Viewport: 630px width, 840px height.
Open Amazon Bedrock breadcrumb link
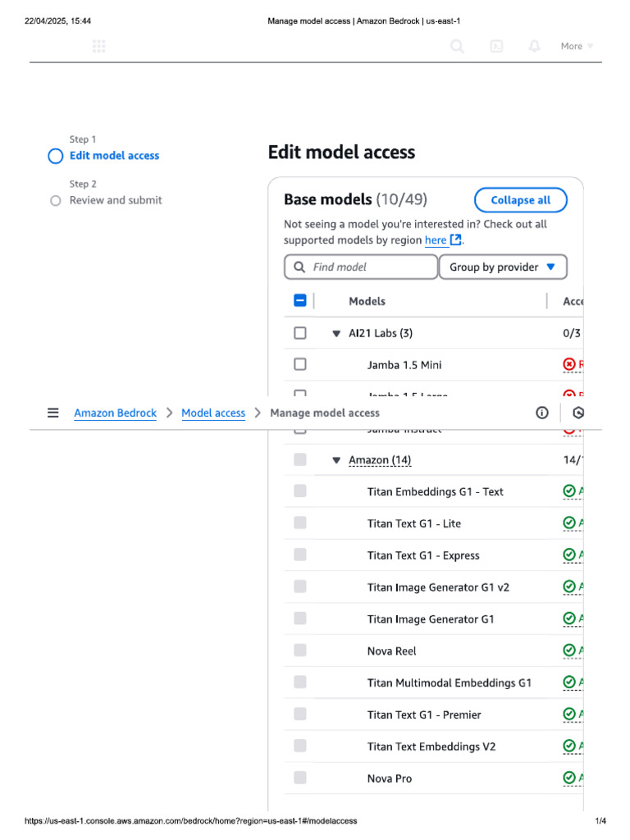click(115, 413)
